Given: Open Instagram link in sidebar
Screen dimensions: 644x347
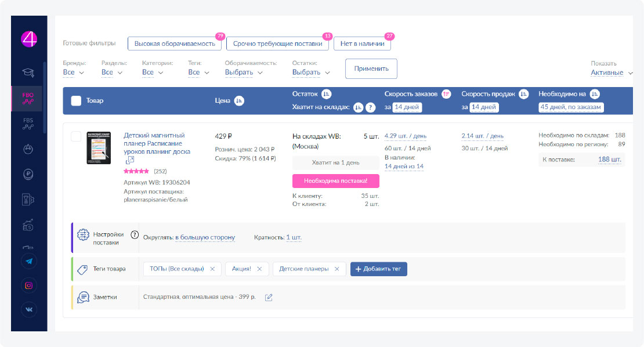Looking at the screenshot, I should coord(29,285).
